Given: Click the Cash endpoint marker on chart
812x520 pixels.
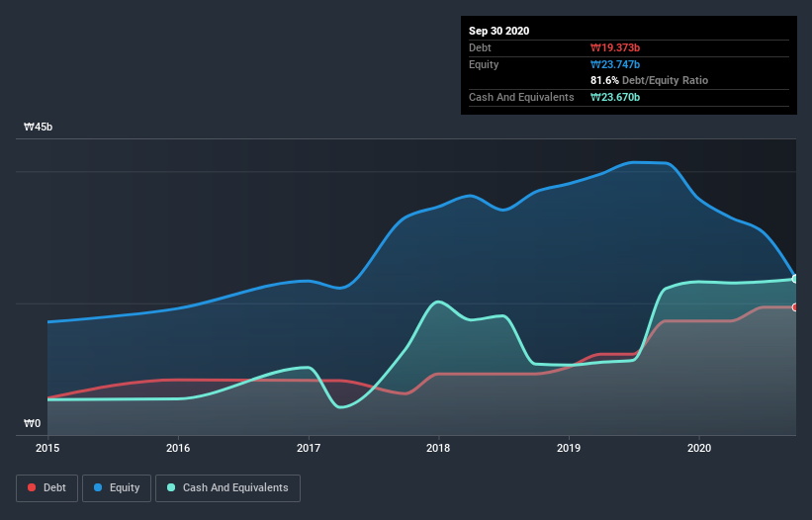Looking at the screenshot, I should 795,279.
